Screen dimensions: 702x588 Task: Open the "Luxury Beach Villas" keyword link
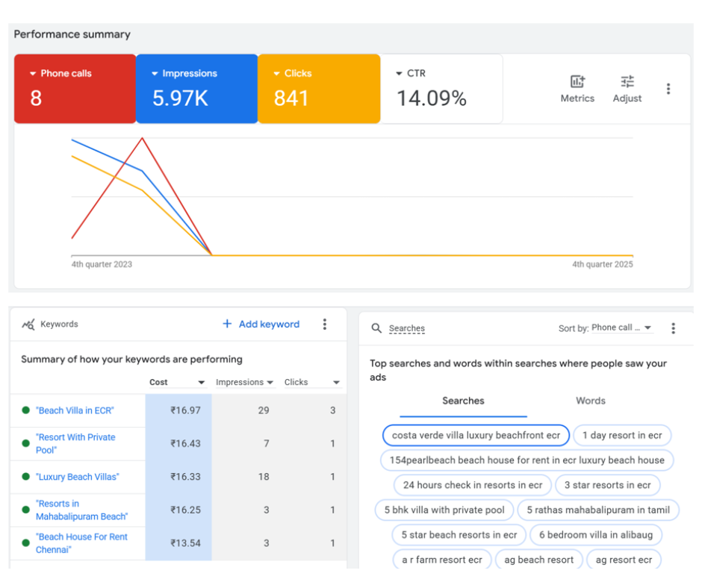(x=78, y=477)
